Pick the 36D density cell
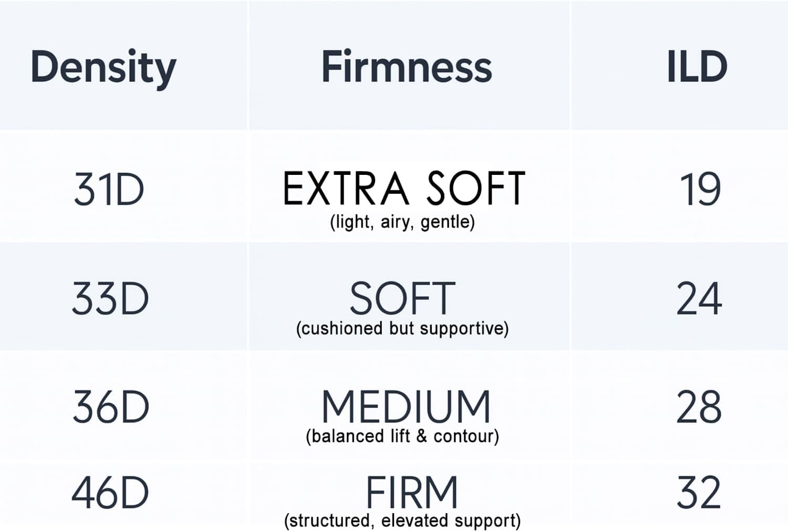This screenshot has height=532, width=788. tap(111, 407)
